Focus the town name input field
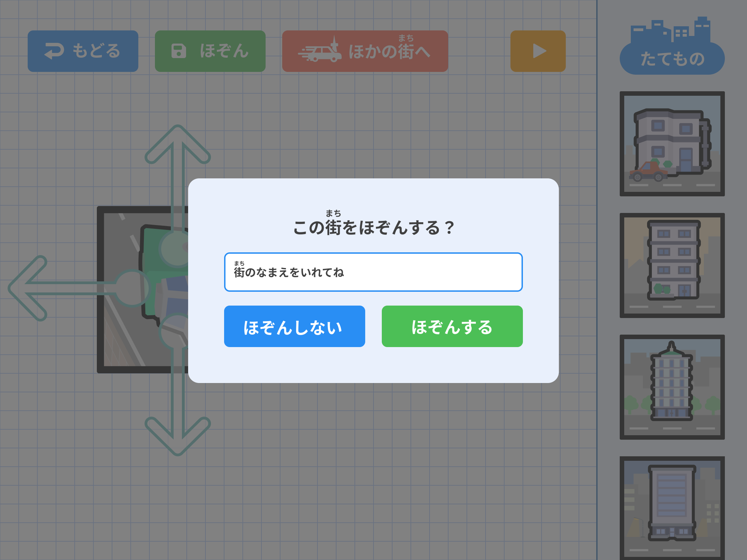Viewport: 747px width, 560px height. click(x=373, y=272)
